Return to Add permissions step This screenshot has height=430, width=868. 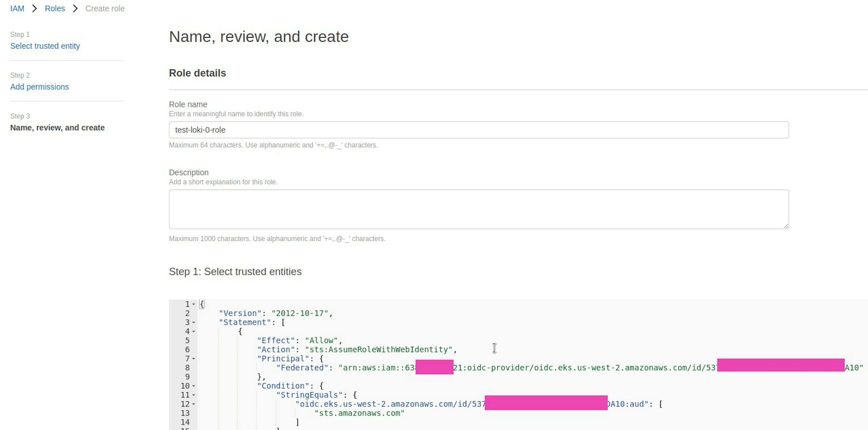click(39, 87)
